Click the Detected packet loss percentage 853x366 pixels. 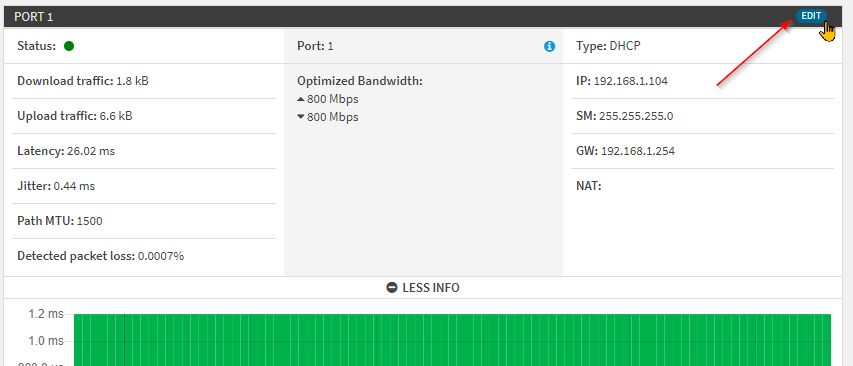[x=161, y=256]
